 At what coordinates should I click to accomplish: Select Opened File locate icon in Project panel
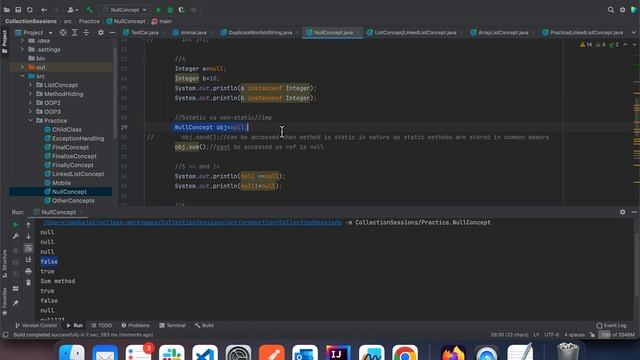click(x=63, y=33)
